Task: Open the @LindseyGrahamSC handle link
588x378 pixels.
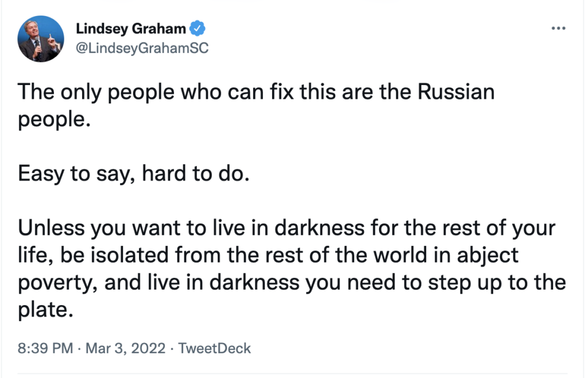Action: (x=142, y=48)
